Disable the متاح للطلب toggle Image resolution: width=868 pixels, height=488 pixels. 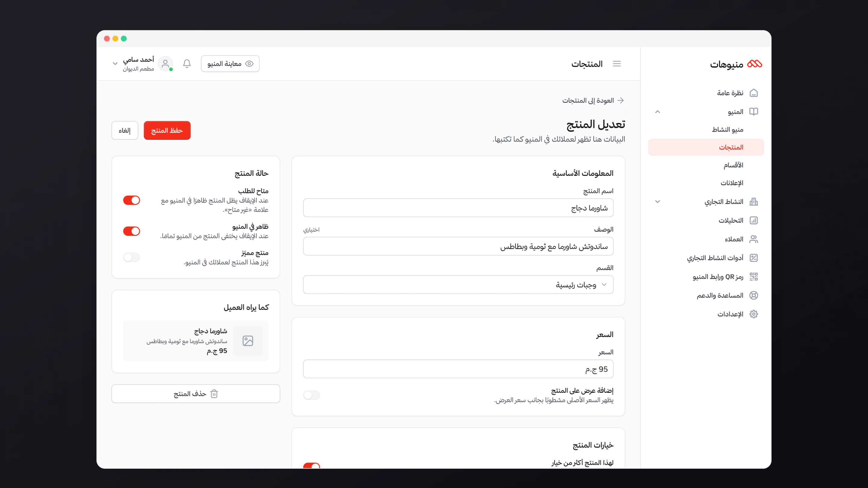(x=131, y=200)
